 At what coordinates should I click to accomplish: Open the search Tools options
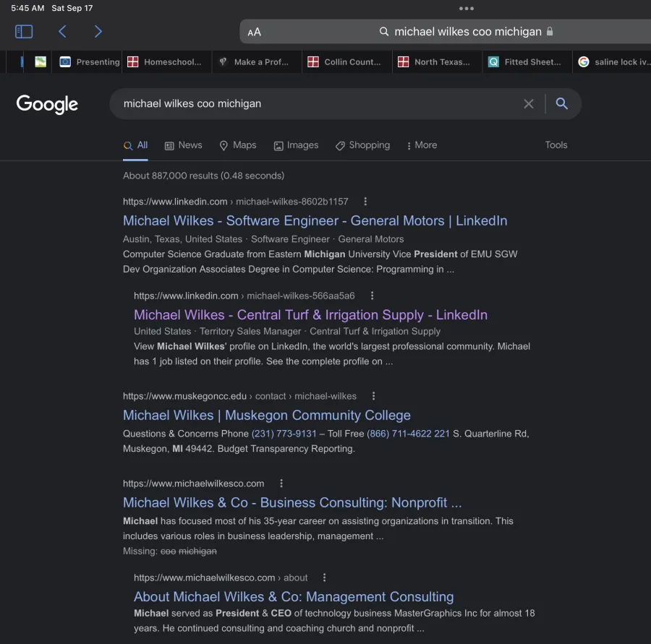556,145
